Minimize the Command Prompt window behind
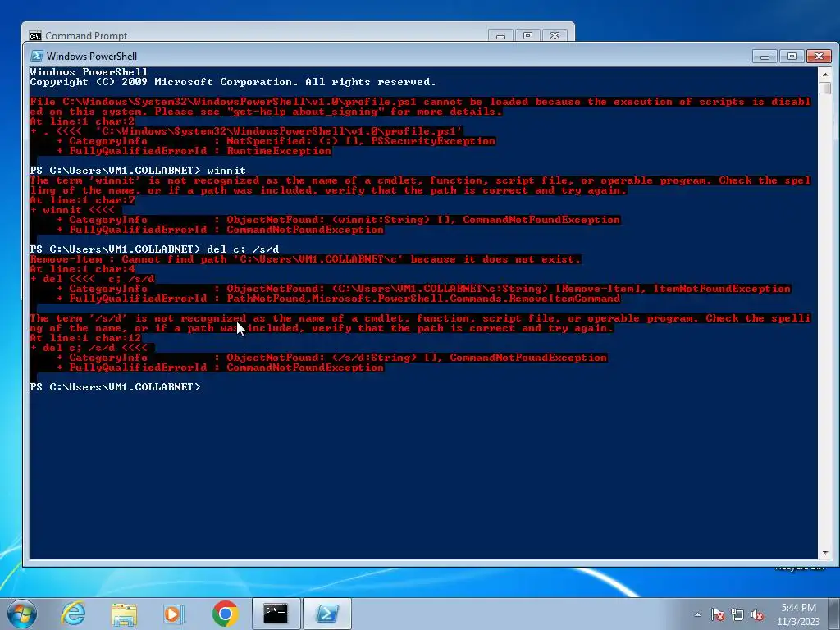The image size is (840, 630). (x=501, y=36)
